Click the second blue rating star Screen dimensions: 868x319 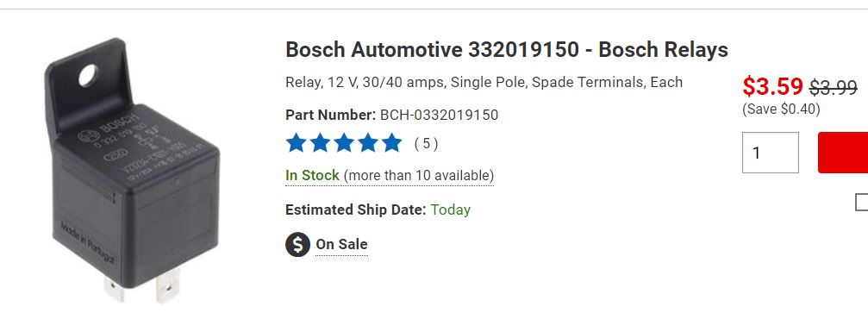(320, 143)
